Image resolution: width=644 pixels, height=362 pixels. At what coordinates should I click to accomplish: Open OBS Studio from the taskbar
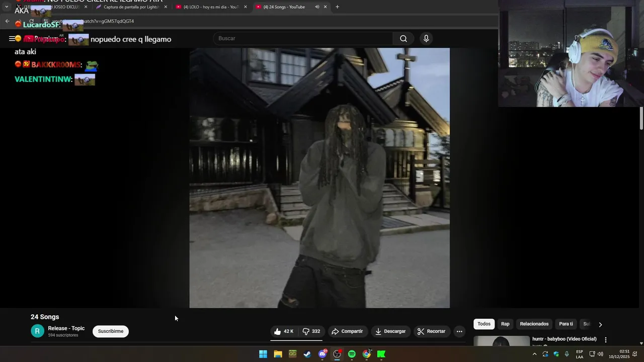(337, 354)
